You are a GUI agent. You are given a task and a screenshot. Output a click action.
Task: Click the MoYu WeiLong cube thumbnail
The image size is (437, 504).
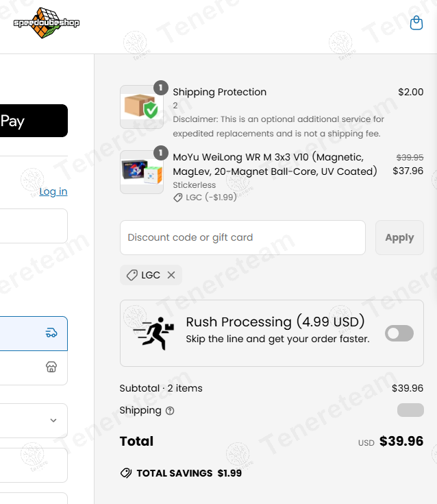(141, 172)
